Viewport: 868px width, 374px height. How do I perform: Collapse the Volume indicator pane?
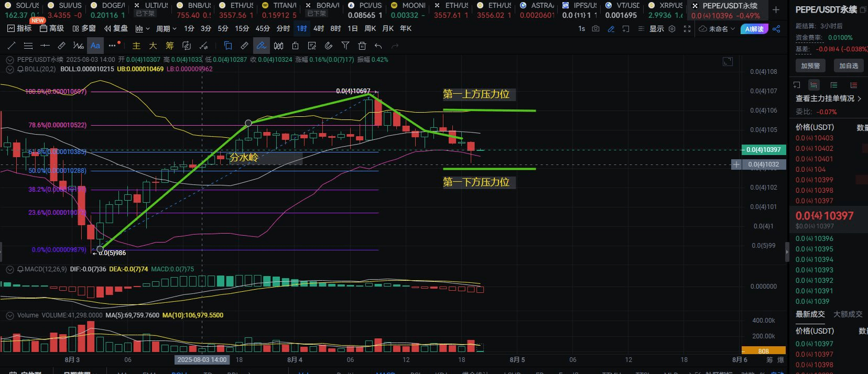pyautogui.click(x=9, y=315)
